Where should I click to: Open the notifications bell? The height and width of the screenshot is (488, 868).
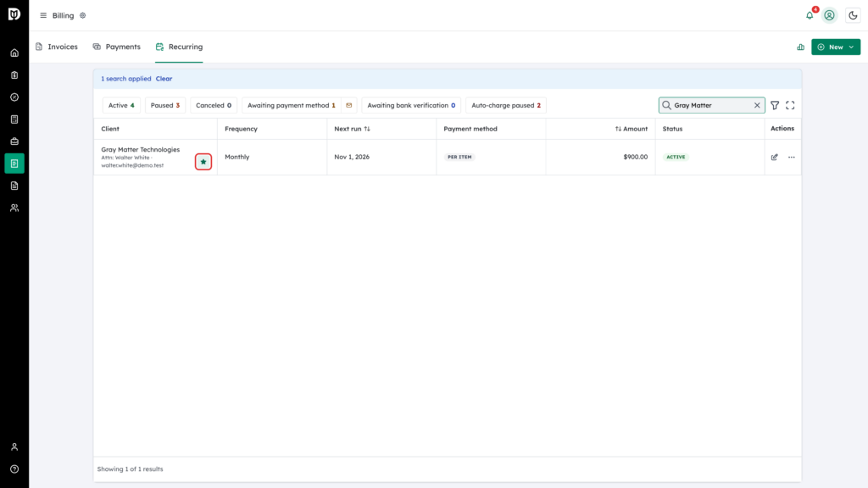coord(810,15)
